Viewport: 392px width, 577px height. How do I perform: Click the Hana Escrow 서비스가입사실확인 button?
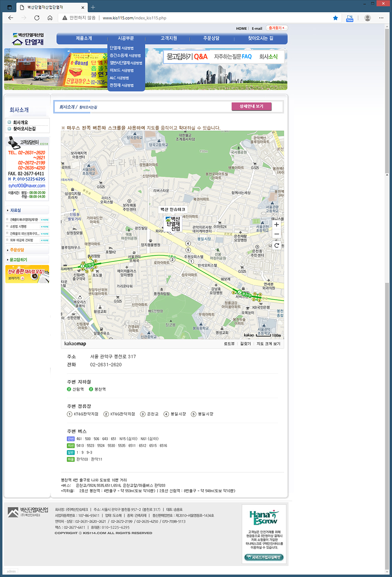264,557
